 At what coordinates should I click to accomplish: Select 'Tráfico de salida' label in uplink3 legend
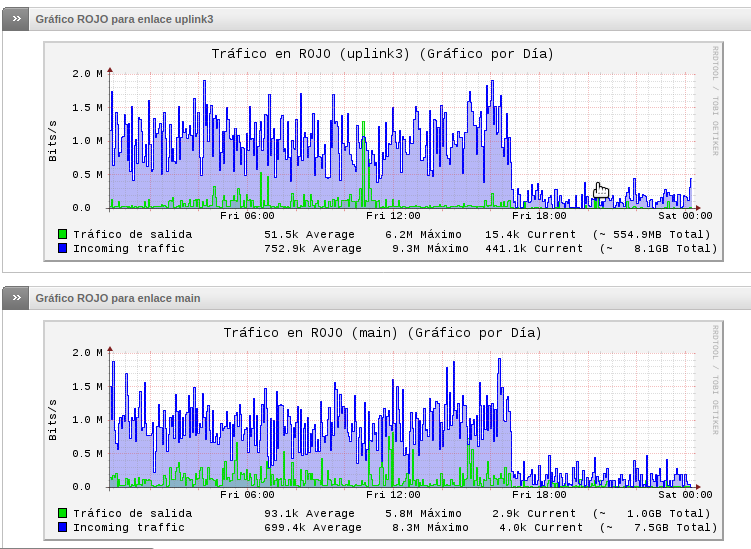point(133,234)
